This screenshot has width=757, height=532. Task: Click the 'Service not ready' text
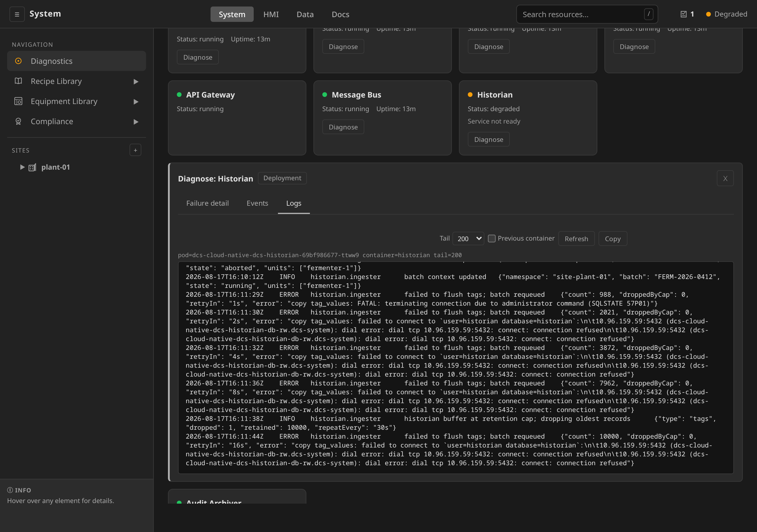[494, 121]
